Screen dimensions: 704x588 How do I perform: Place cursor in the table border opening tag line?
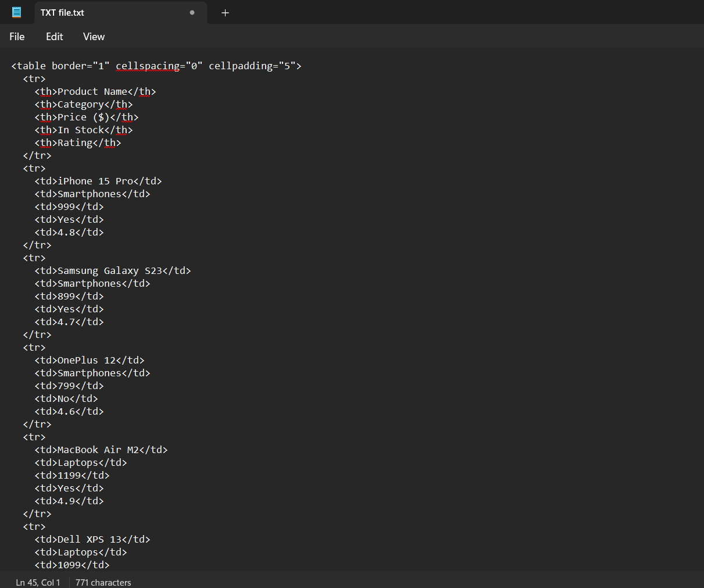pyautogui.click(x=156, y=66)
